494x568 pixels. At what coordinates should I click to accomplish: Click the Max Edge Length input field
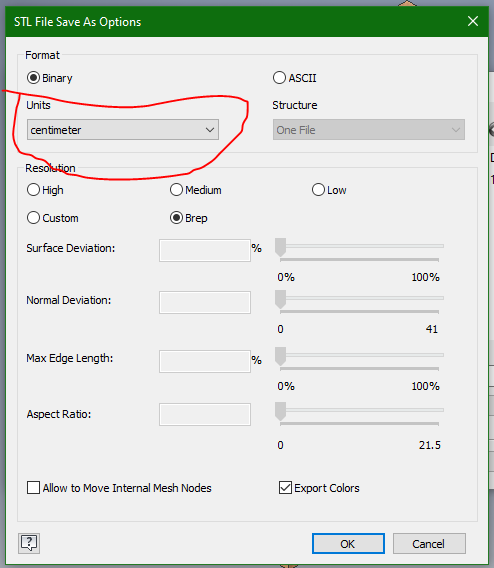205,362
